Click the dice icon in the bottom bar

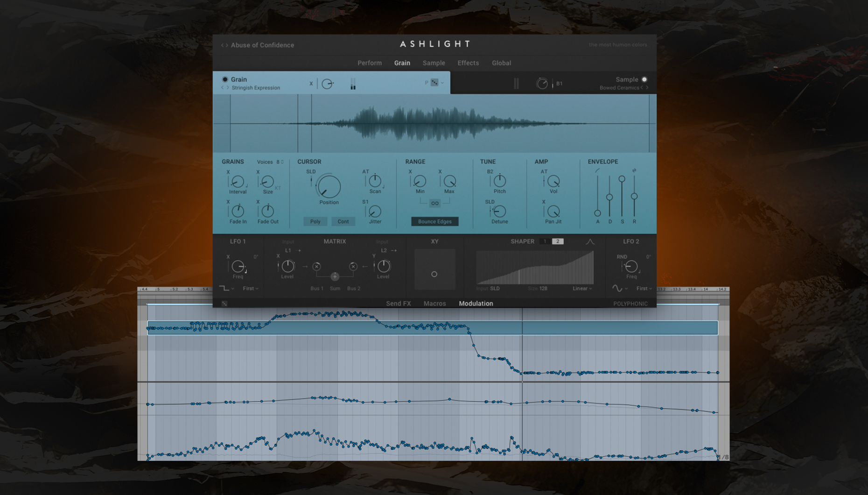click(x=224, y=304)
